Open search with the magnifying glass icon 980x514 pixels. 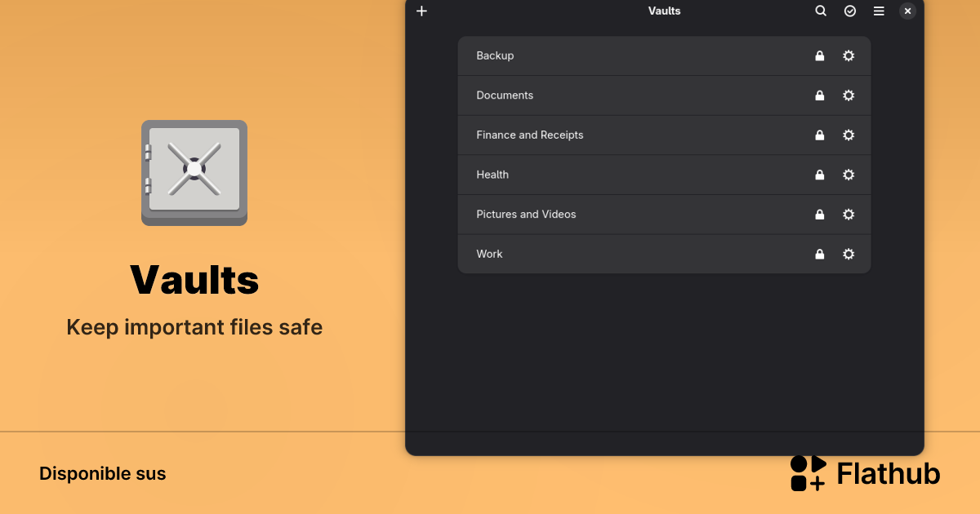pos(821,11)
